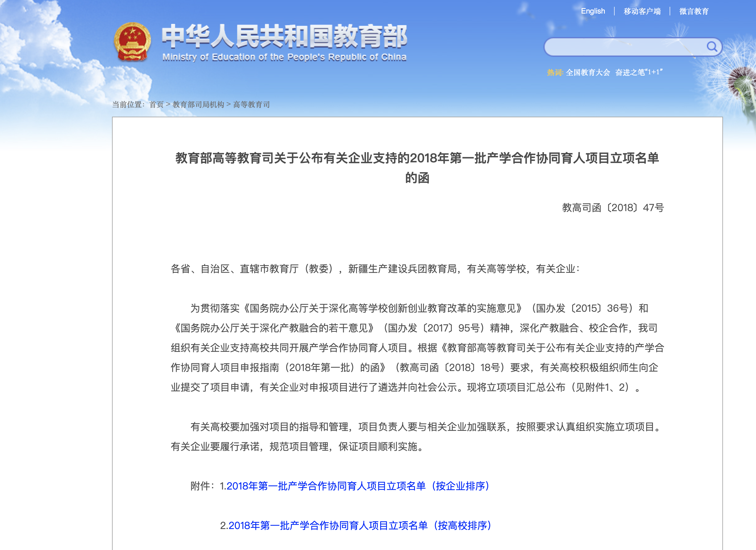Click the article headline text

pos(417,158)
